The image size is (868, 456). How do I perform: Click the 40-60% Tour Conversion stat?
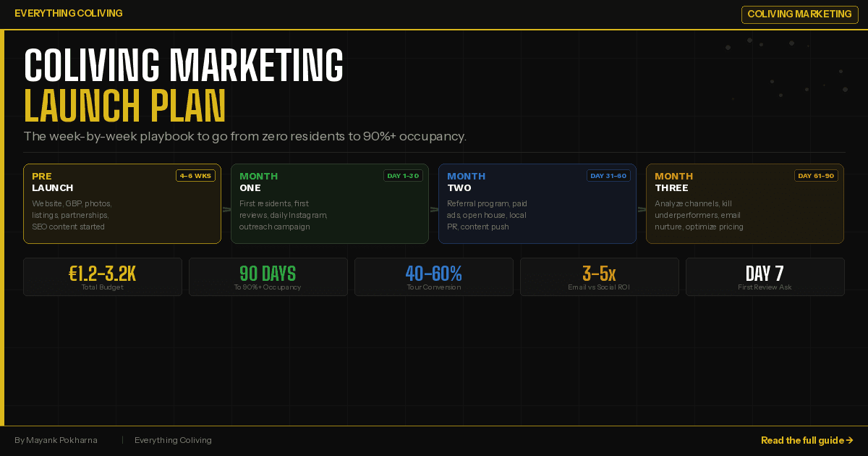point(433,276)
